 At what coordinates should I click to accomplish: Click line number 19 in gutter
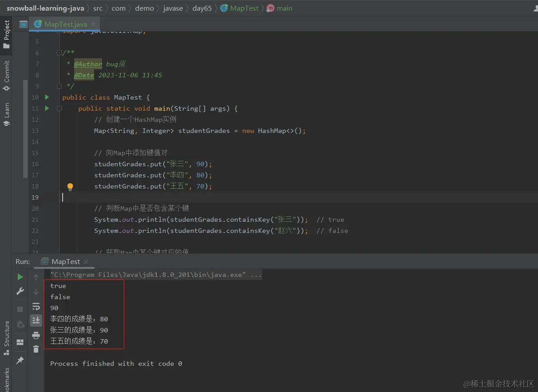click(x=35, y=197)
